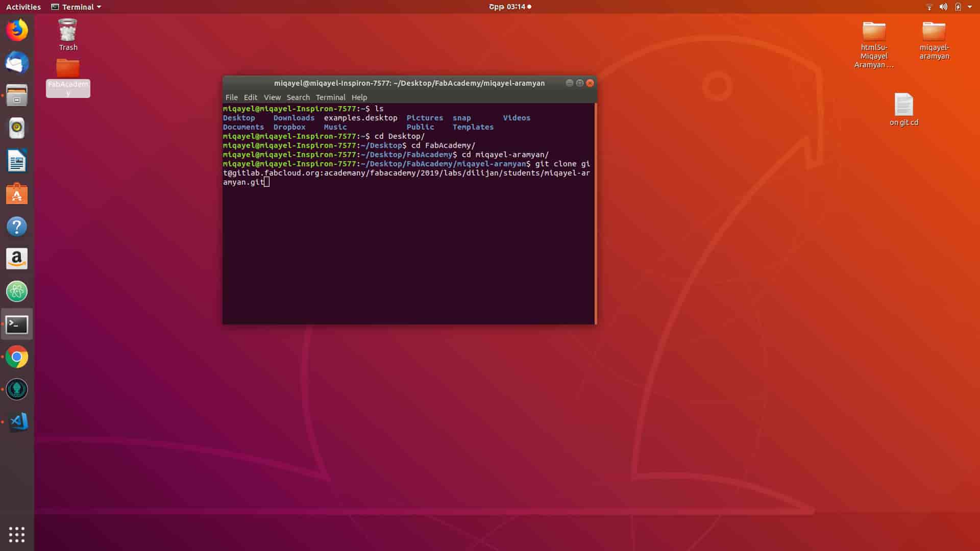Open the File menu in terminal
Screen dimensions: 980x551
(x=231, y=97)
